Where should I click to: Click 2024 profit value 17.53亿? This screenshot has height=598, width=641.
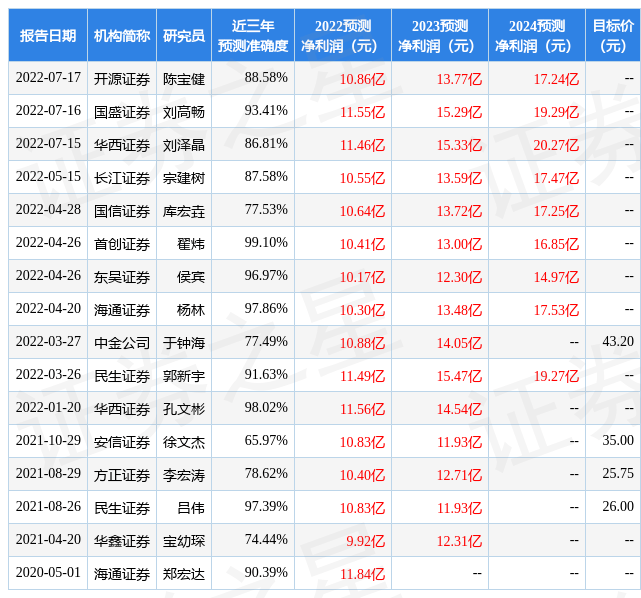556,310
